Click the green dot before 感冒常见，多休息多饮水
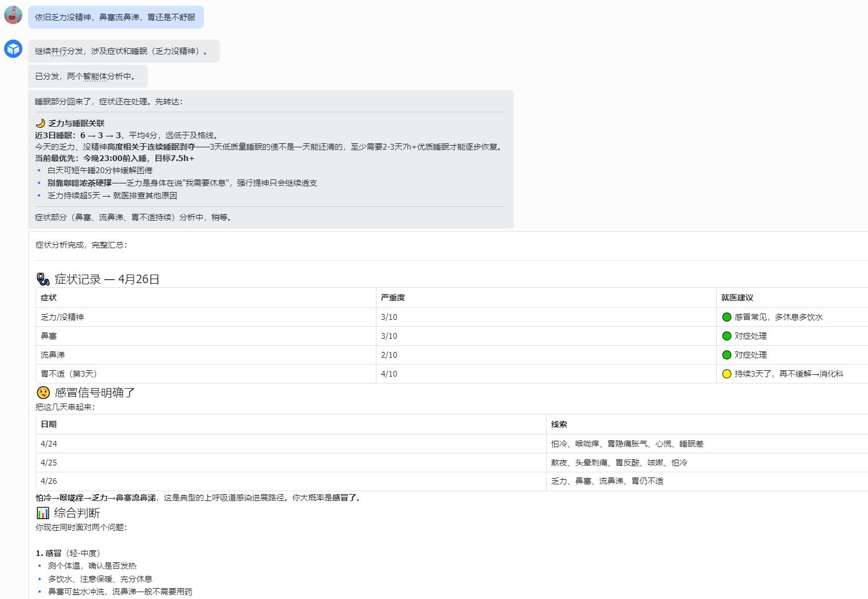 coord(726,317)
